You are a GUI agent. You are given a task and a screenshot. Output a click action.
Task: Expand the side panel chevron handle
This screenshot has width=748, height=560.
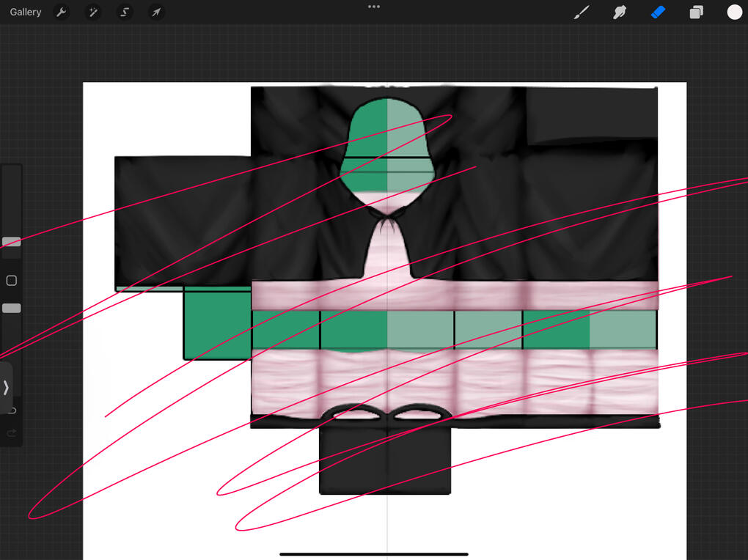pyautogui.click(x=6, y=388)
